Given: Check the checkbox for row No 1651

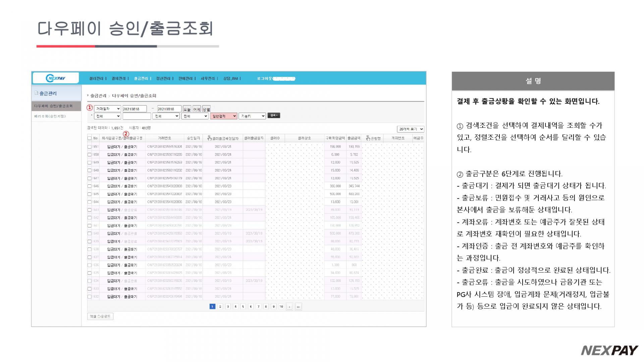Looking at the screenshot, I should 90,147.
